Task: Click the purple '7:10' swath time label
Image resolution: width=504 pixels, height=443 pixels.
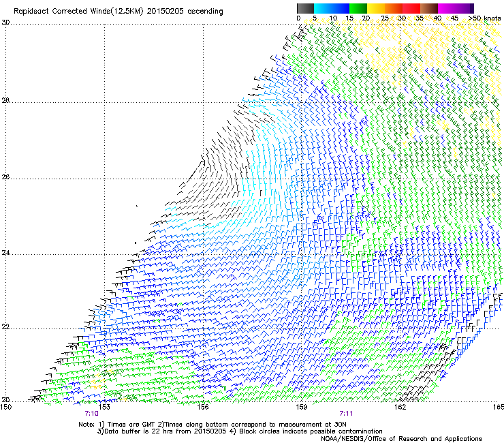Action: (x=92, y=414)
